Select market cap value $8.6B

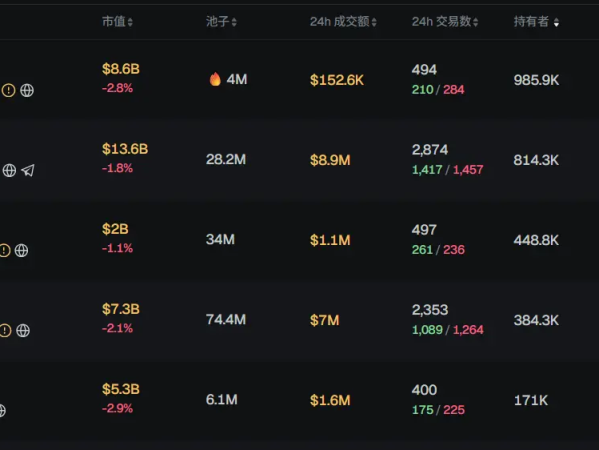121,69
